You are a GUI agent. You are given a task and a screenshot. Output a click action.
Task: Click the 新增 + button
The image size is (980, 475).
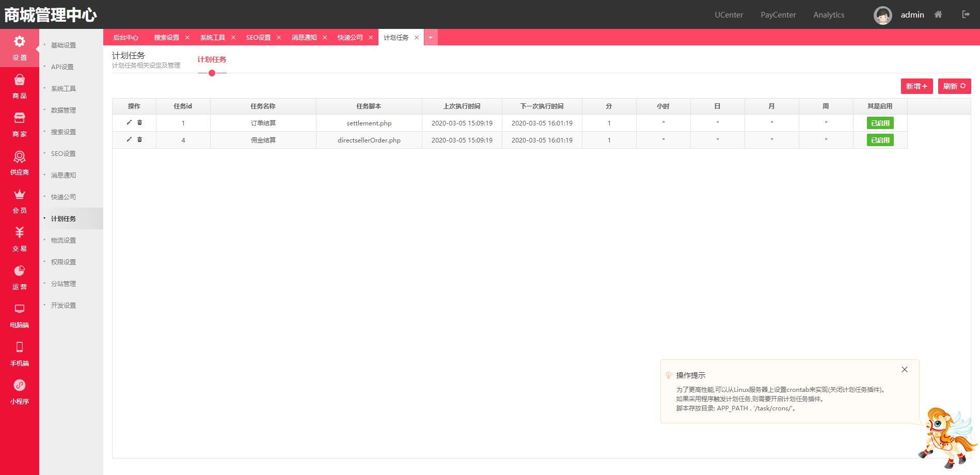pyautogui.click(x=916, y=86)
